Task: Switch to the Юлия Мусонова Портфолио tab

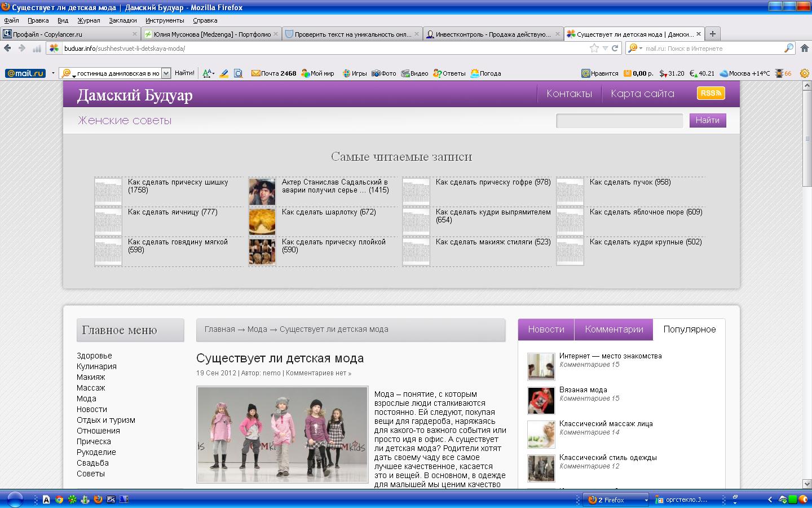Action: pos(211,34)
